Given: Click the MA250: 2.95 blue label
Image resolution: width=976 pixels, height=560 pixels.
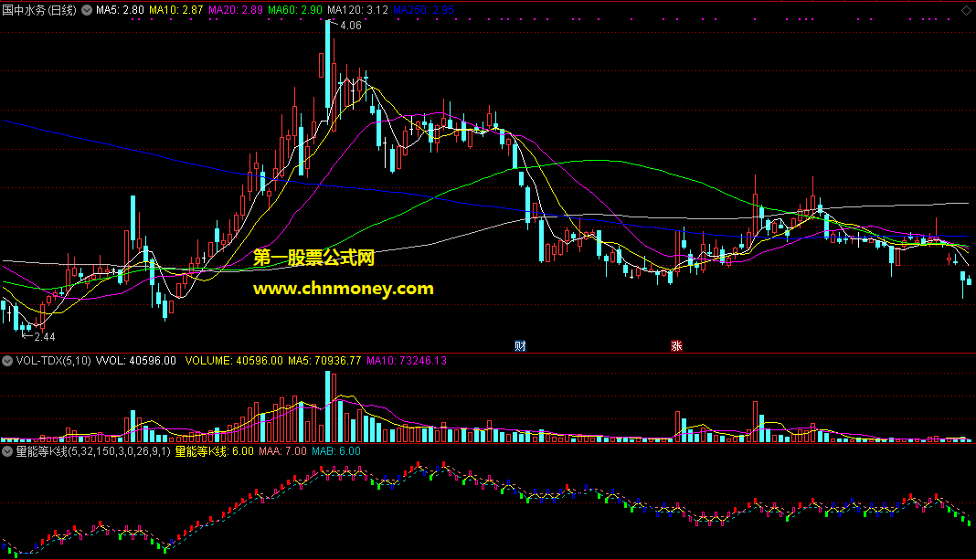Looking at the screenshot, I should click(424, 10).
